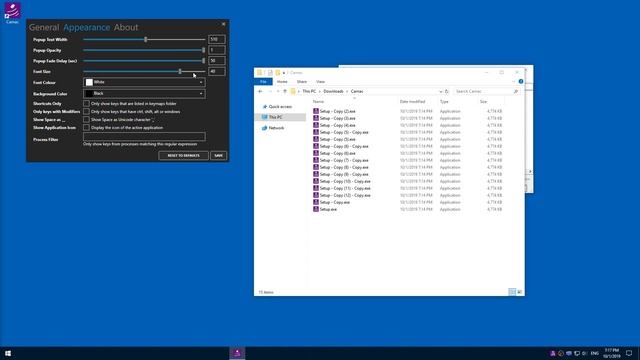
Task: Click the taskbar clock
Action: [x=611, y=353]
